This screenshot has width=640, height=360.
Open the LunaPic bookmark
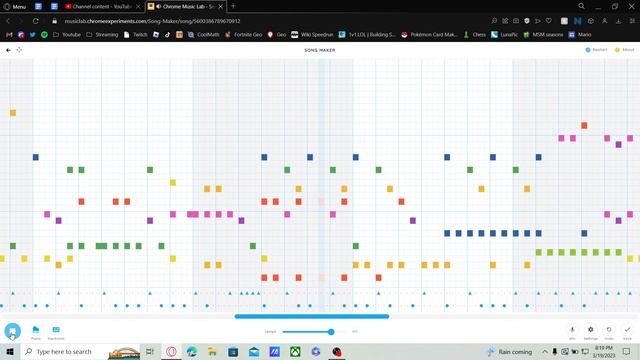point(504,35)
